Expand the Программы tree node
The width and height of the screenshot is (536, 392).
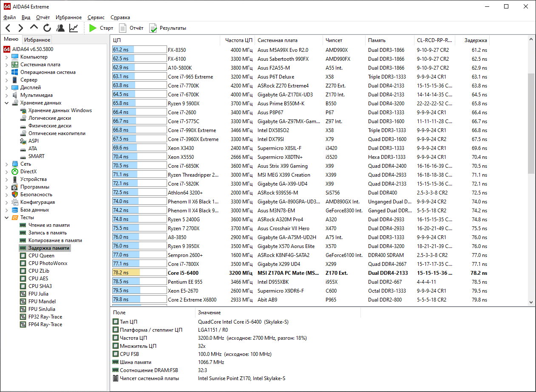click(6, 187)
